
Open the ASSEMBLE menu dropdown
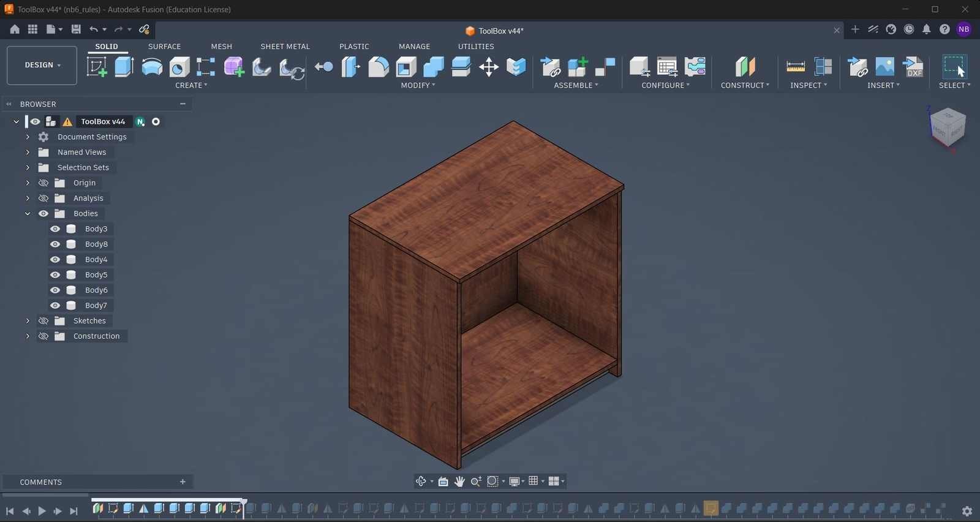pos(576,85)
